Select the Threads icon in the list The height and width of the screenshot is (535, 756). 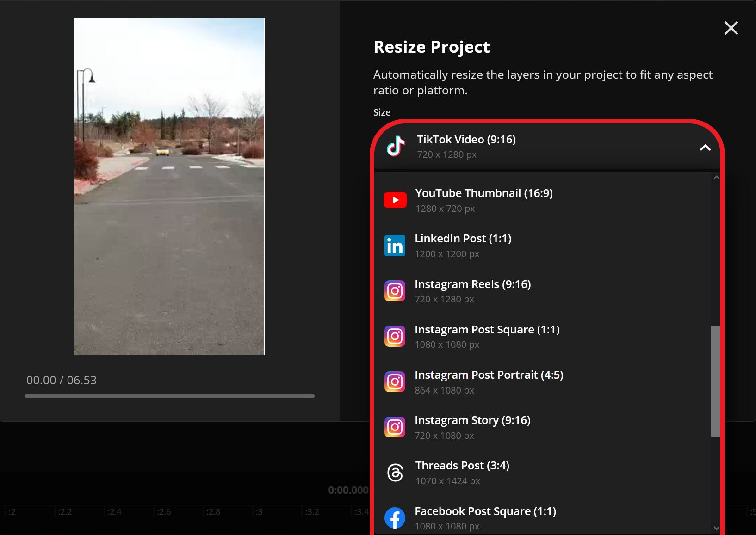[x=395, y=472]
